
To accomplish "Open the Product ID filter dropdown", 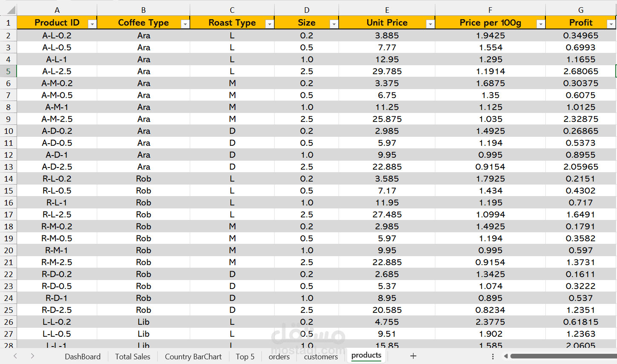I will (92, 24).
